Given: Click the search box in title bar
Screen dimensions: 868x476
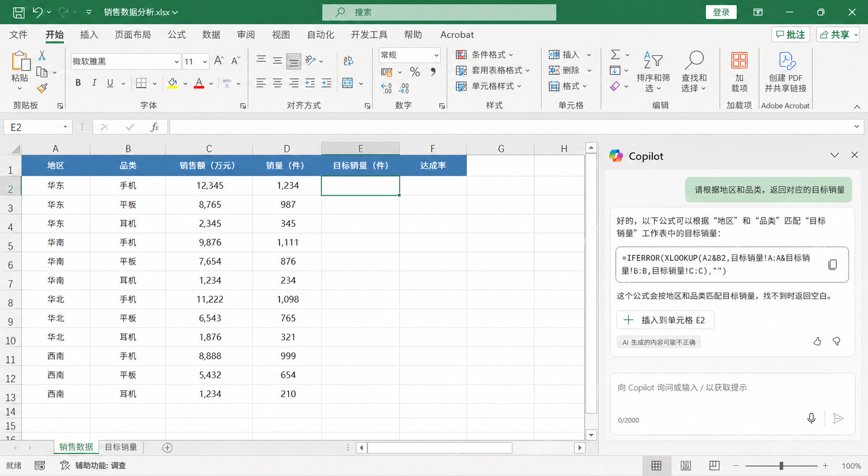Looking at the screenshot, I should coord(439,12).
